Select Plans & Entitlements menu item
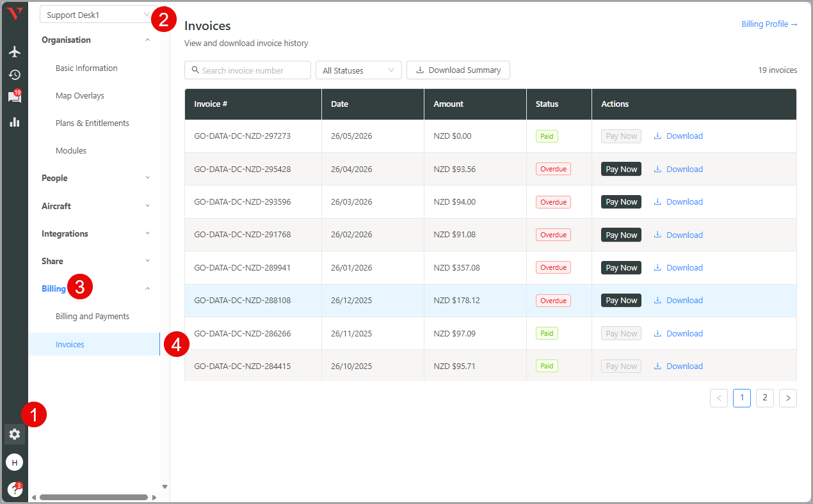 point(92,123)
